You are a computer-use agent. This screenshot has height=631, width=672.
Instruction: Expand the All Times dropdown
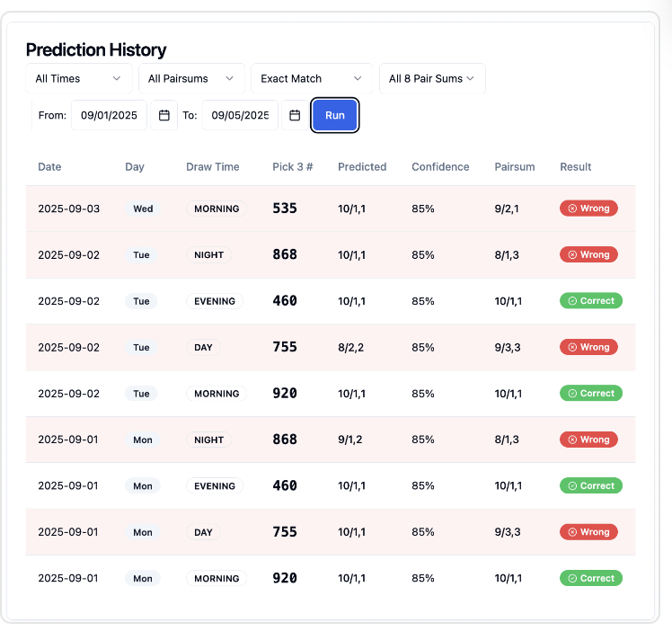pyautogui.click(x=78, y=78)
